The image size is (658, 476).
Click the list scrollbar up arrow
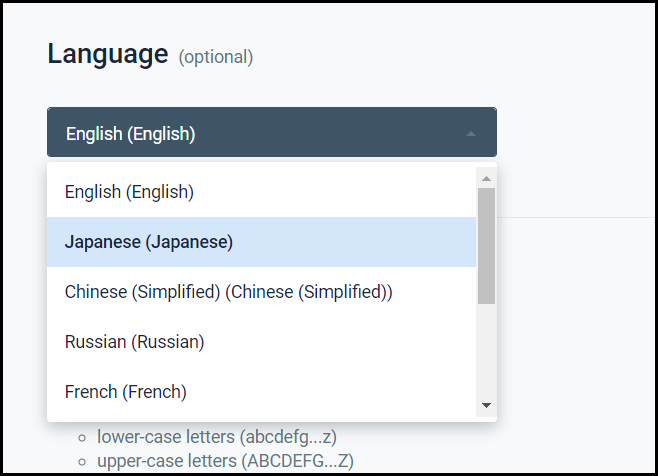click(x=486, y=178)
